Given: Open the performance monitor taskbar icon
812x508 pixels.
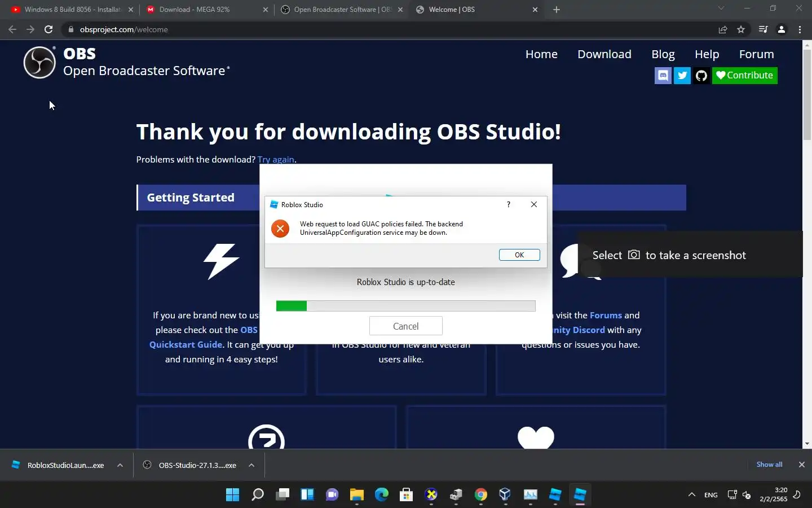Looking at the screenshot, I should tap(531, 495).
